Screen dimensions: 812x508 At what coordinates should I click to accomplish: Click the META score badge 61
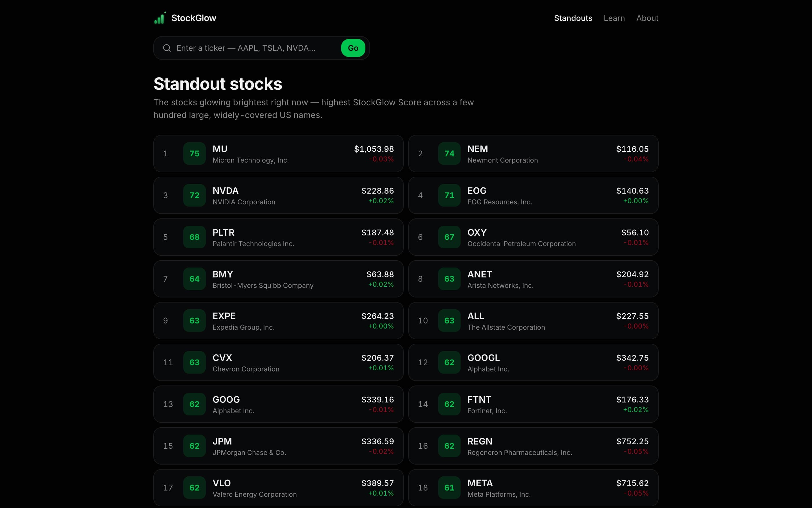[449, 488]
